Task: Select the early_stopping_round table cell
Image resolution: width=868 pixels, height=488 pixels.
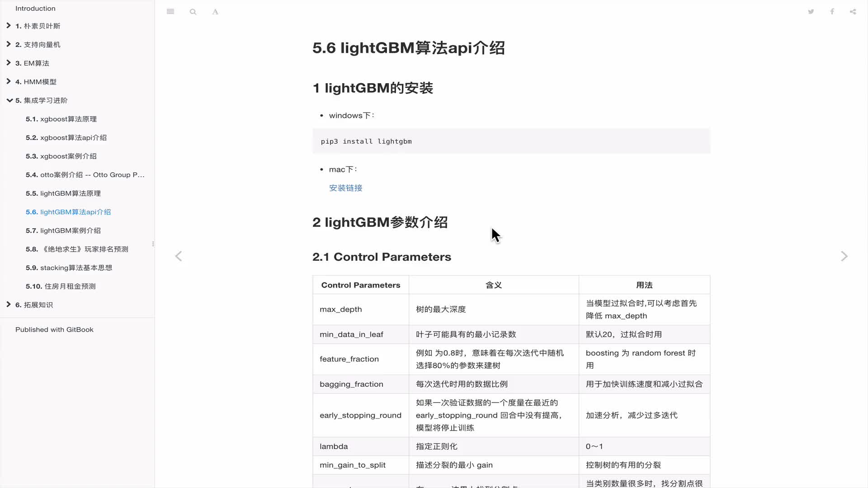Action: (361, 415)
